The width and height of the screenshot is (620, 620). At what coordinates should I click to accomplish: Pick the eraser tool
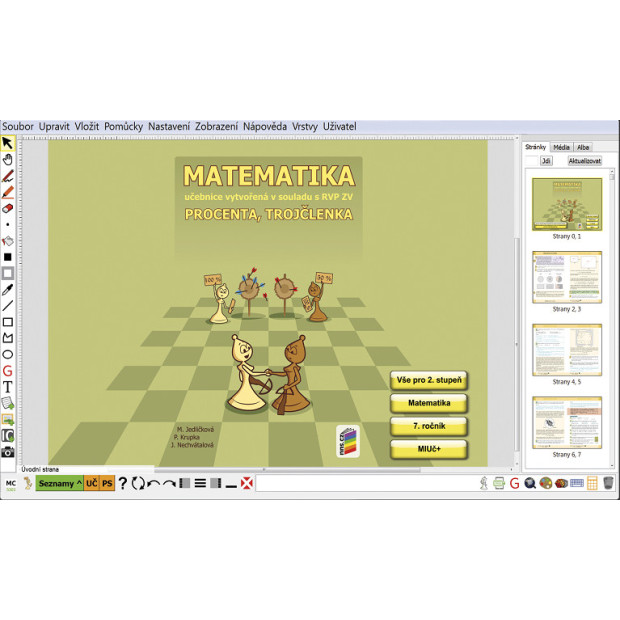tap(8, 208)
